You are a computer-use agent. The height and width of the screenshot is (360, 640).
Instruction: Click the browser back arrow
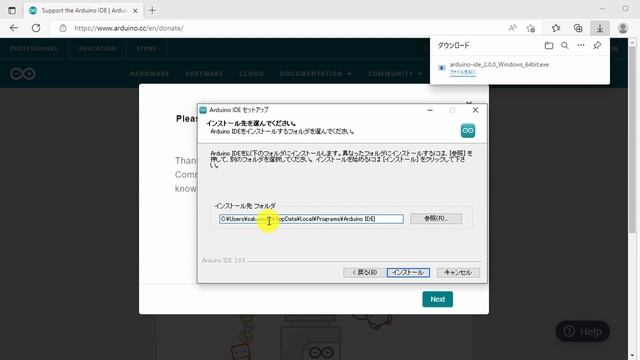[x=14, y=28]
